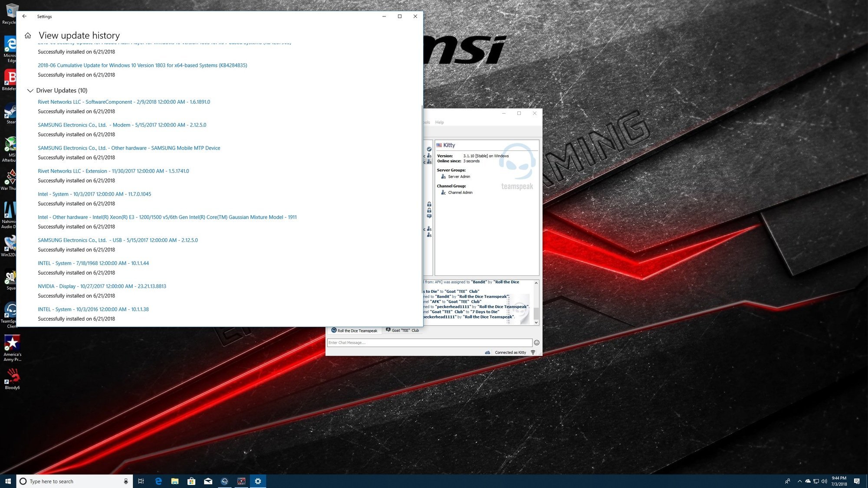This screenshot has height=488, width=868.
Task: Select Bloody6 desktop shortcut
Action: [x=12, y=379]
